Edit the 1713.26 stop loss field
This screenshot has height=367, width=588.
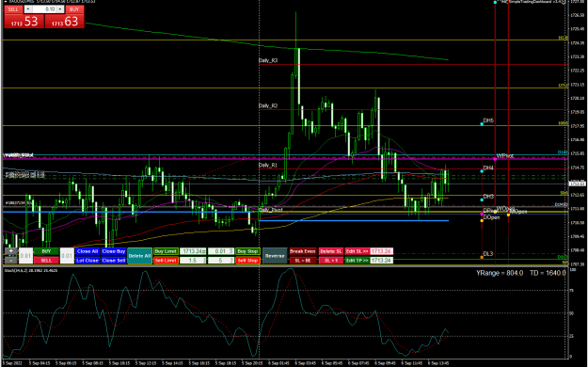point(381,251)
